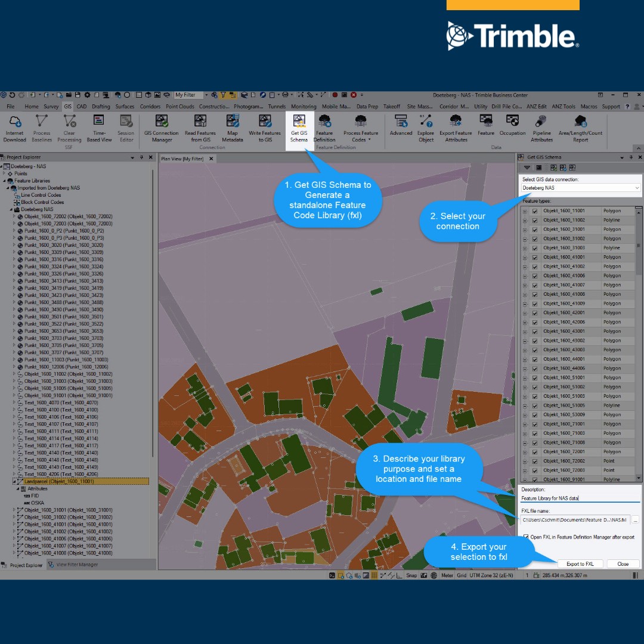Collapse Imported from Doeteberg NAS node
Image resolution: width=644 pixels, height=644 pixels.
pyautogui.click(x=8, y=188)
